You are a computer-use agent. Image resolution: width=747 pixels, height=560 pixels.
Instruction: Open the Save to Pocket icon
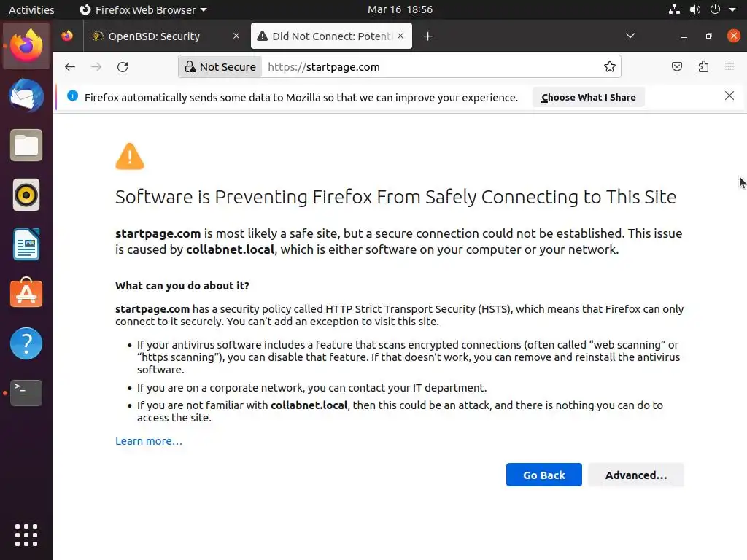(x=677, y=66)
